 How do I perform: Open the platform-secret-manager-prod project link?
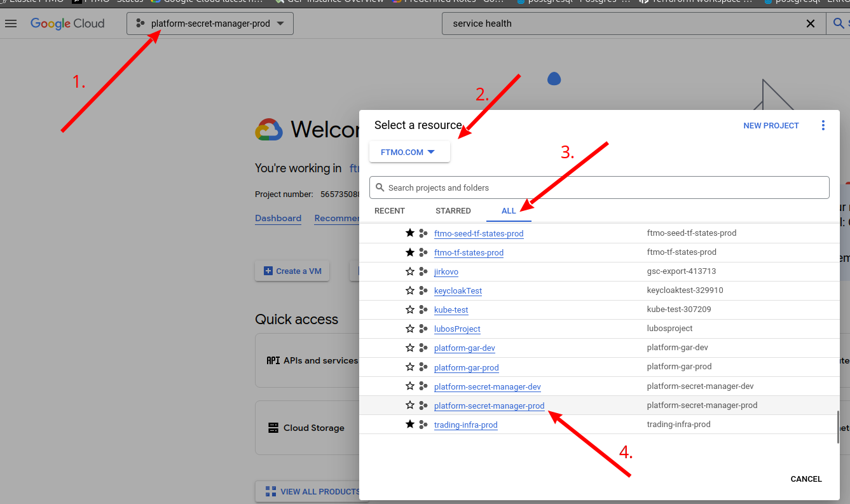pos(489,405)
